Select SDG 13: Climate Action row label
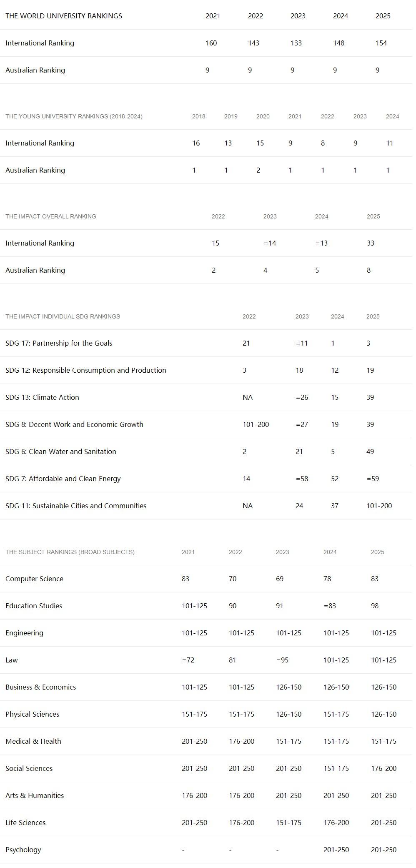416x868 pixels. click(42, 397)
